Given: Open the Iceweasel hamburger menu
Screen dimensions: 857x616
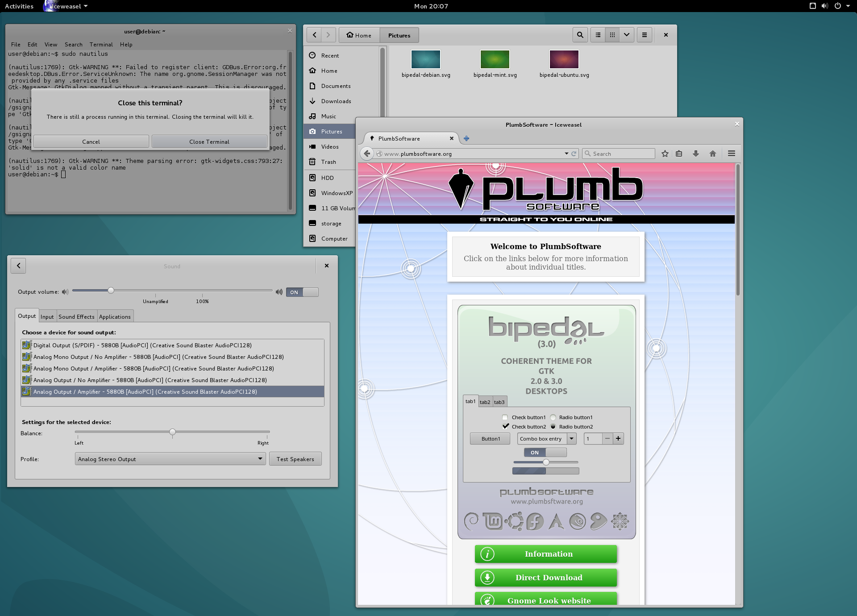Looking at the screenshot, I should coord(732,154).
